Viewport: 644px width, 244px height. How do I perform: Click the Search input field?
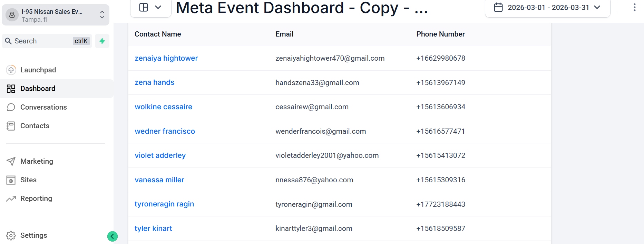[x=41, y=41]
